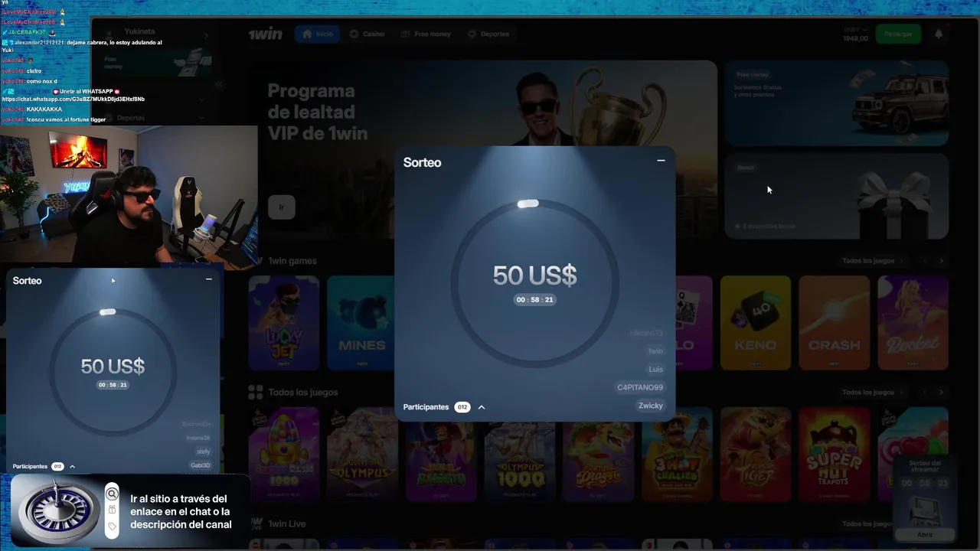Open the USDT balance currency dropdown
The width and height of the screenshot is (980, 551).
pos(856,34)
